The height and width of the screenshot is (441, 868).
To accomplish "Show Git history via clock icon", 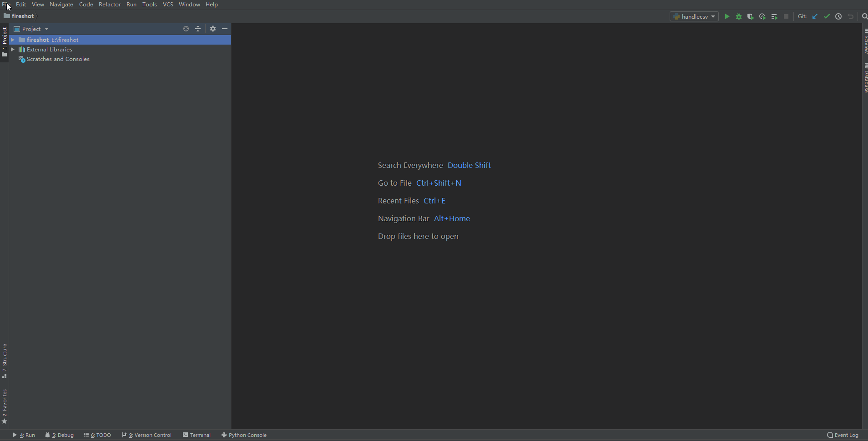I will [x=838, y=16].
